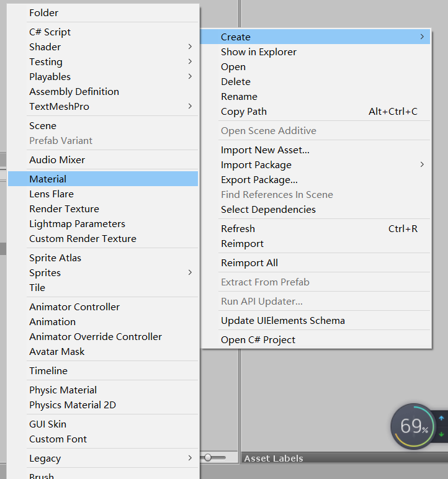
Task: Choose Run API Updater...
Action: (x=316, y=302)
